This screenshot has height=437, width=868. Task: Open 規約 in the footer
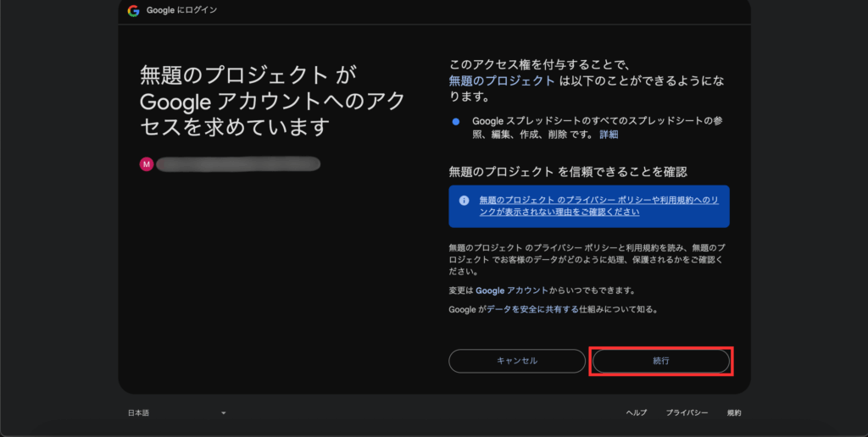point(733,412)
